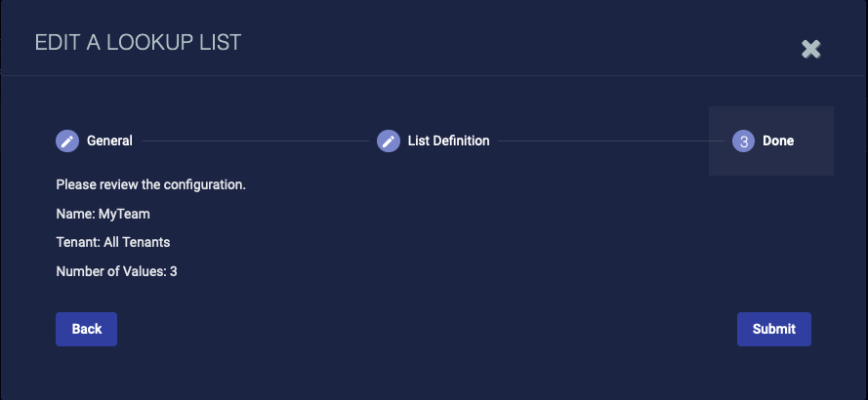Screen dimensions: 868x400
Task: Click the 'Please review the configuration.' text
Action: [150, 184]
